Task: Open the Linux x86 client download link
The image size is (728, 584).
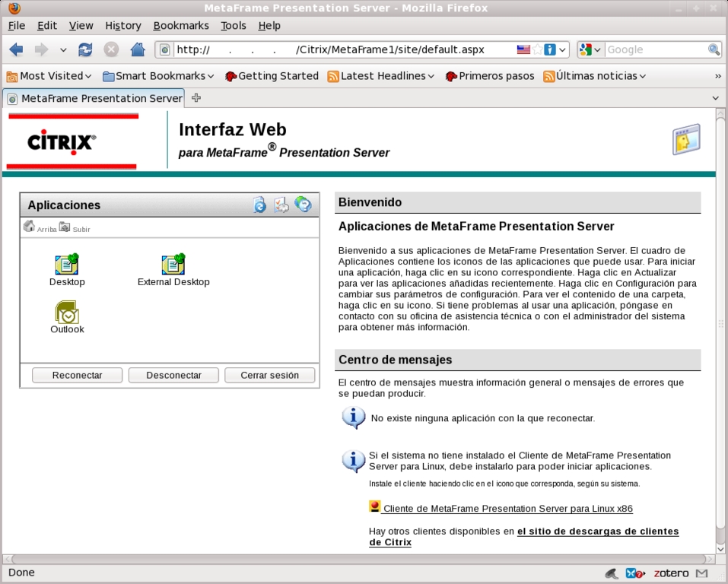Action: click(x=507, y=509)
